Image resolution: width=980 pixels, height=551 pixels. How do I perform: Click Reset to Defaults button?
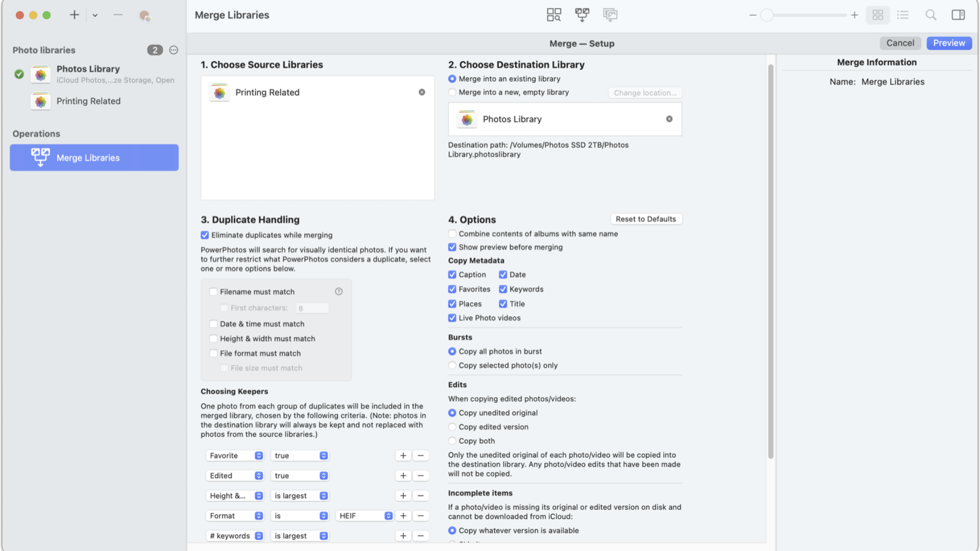point(646,219)
